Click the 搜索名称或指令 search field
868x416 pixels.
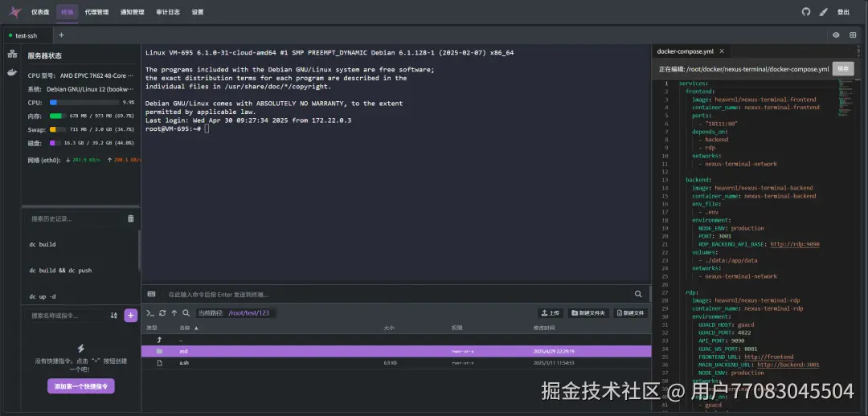point(65,316)
